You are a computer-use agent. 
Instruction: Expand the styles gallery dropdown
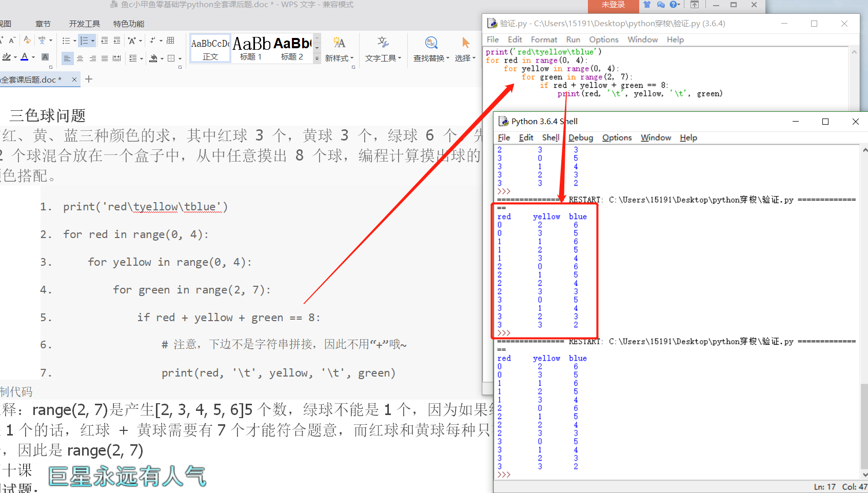pyautogui.click(x=317, y=58)
